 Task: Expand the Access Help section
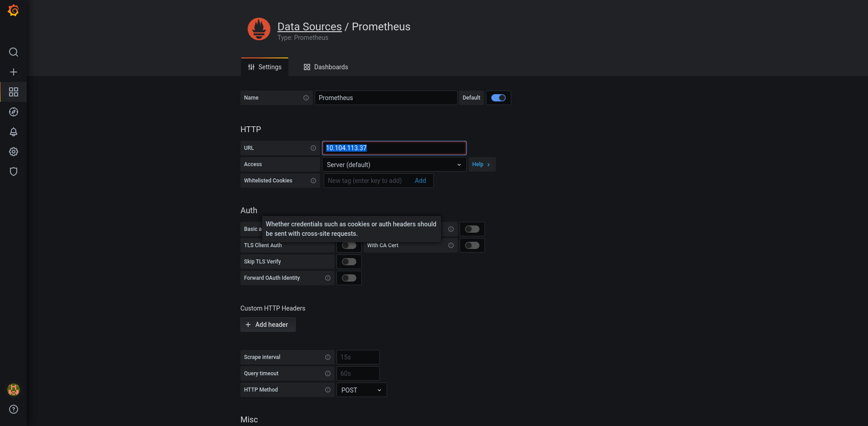pyautogui.click(x=481, y=164)
